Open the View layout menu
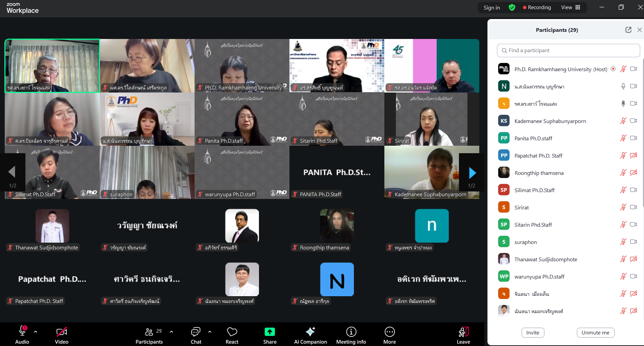This screenshot has width=644, height=346. click(570, 7)
